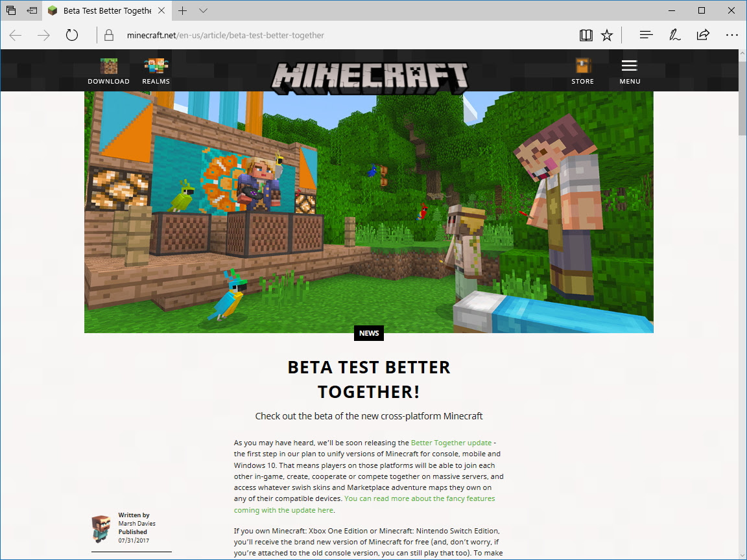Maximize the Edge window
The image size is (747, 560).
tap(701, 10)
